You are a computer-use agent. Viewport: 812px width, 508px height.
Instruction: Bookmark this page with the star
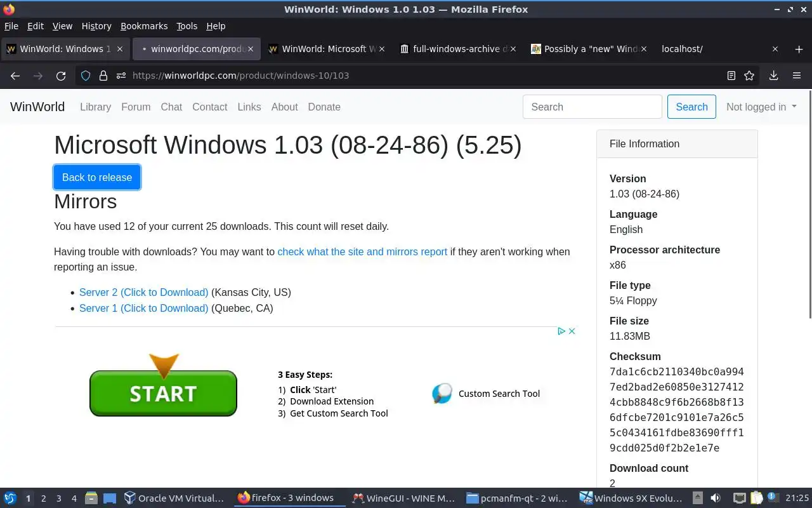click(749, 76)
